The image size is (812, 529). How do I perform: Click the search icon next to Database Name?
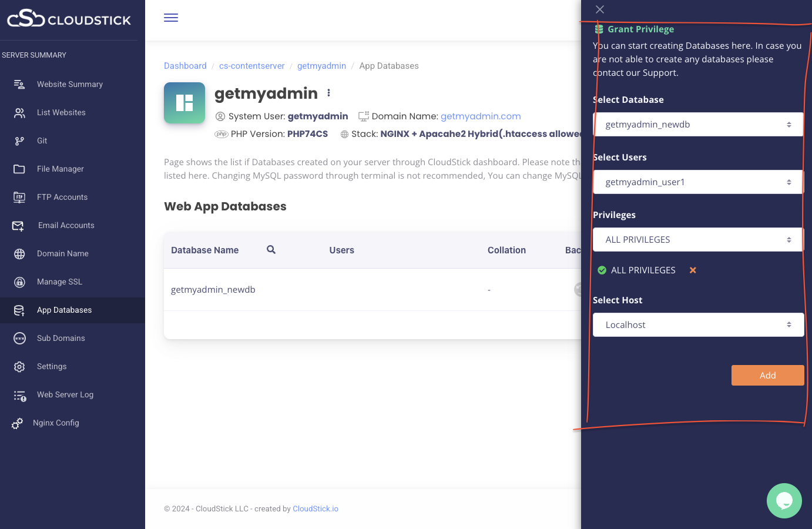point(271,250)
